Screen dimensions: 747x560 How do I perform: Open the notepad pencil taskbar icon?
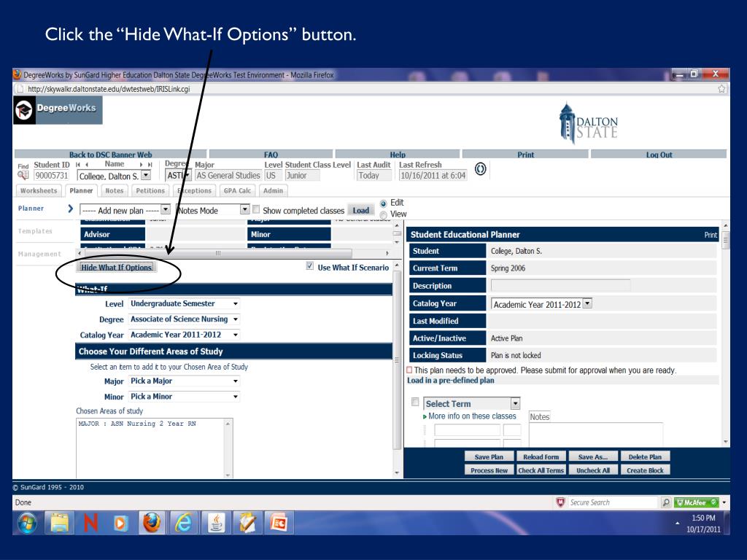(248, 523)
